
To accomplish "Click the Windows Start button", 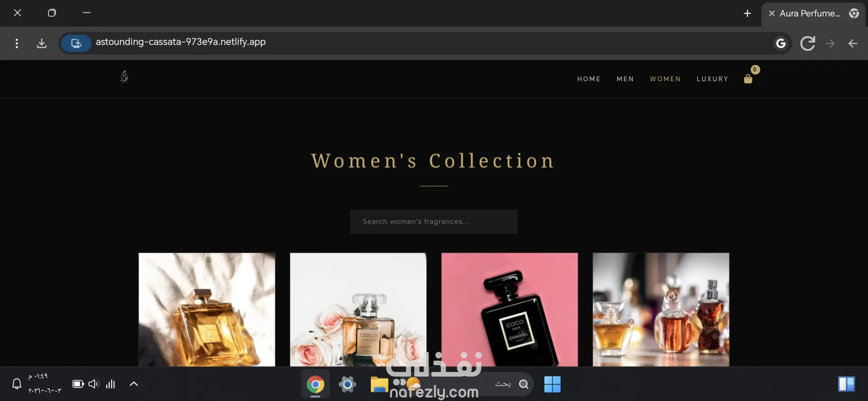I will [x=552, y=384].
